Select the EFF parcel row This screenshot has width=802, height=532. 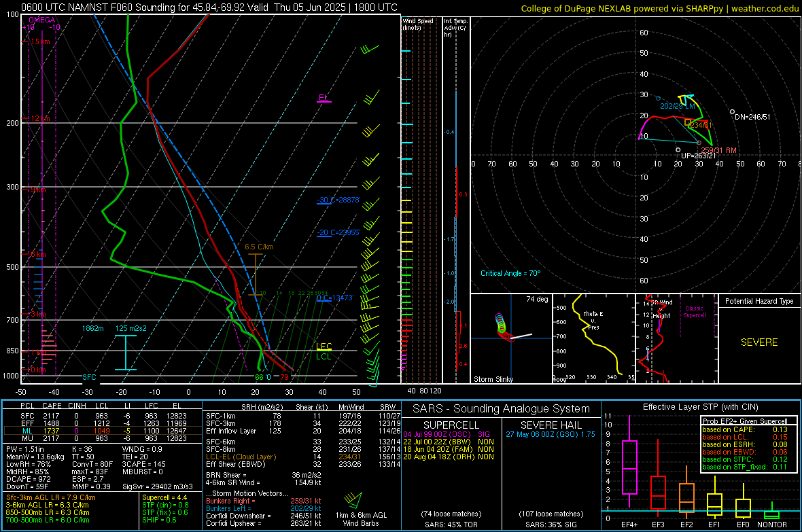pos(103,423)
